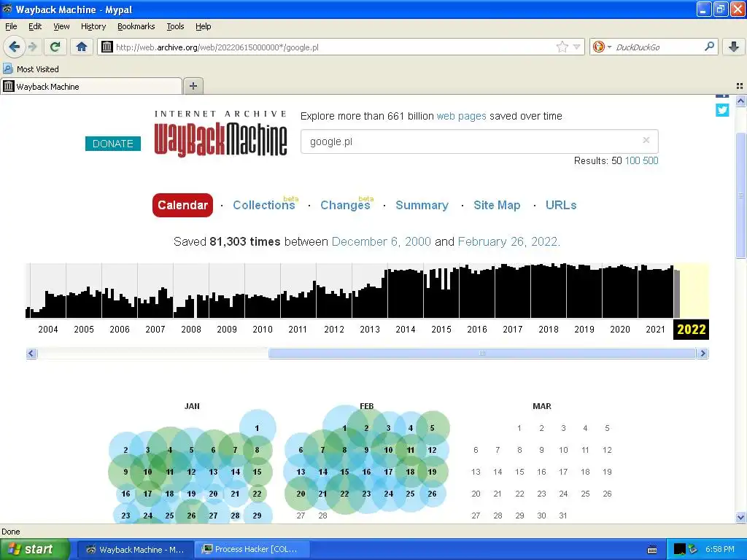List all tabs via the tab groups icon
This screenshot has height=560, width=747.
click(740, 86)
